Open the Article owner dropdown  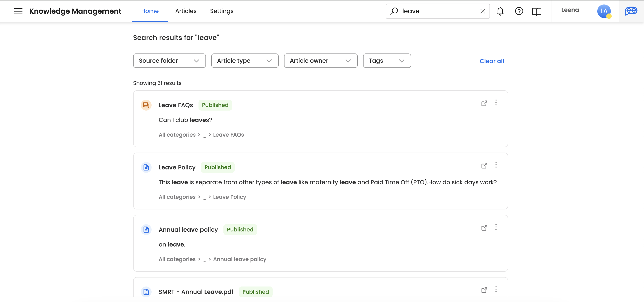coord(320,61)
